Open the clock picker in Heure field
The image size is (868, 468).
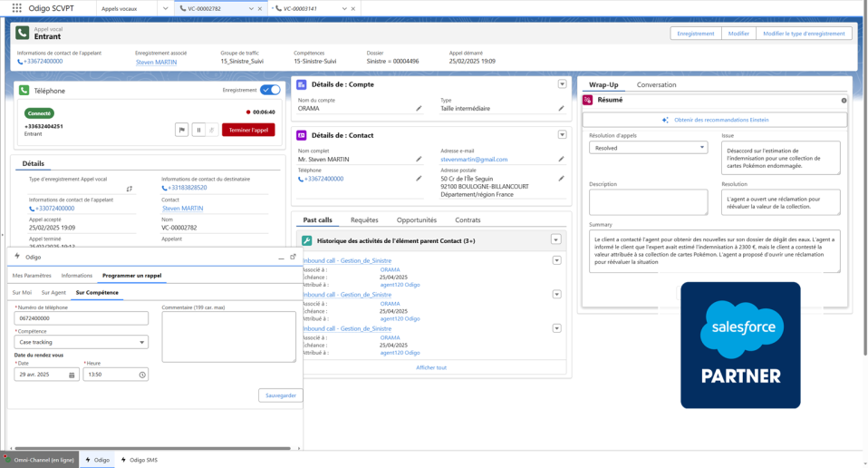[x=142, y=375]
